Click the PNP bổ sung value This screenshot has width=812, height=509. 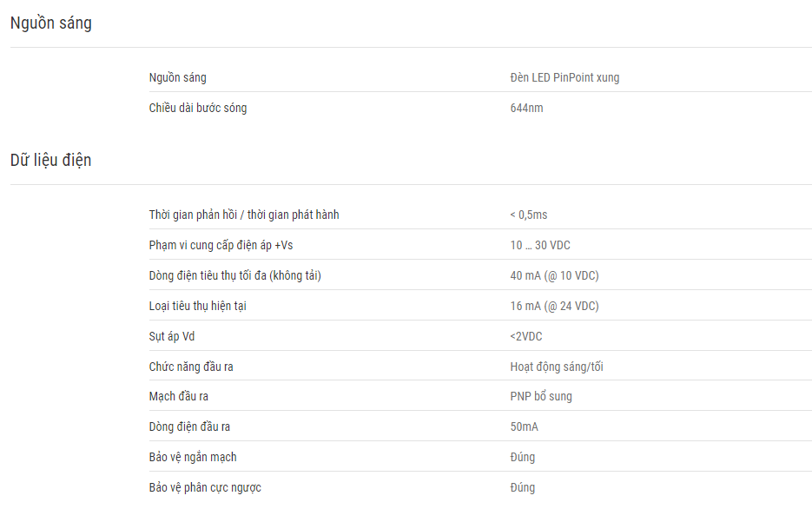pos(541,397)
